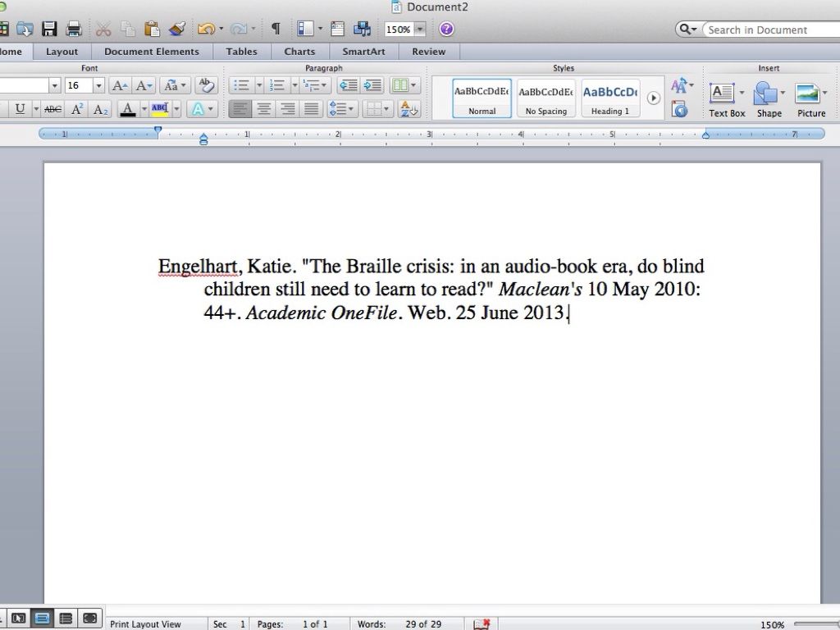
Task: Toggle Underline formatting
Action: 21,109
